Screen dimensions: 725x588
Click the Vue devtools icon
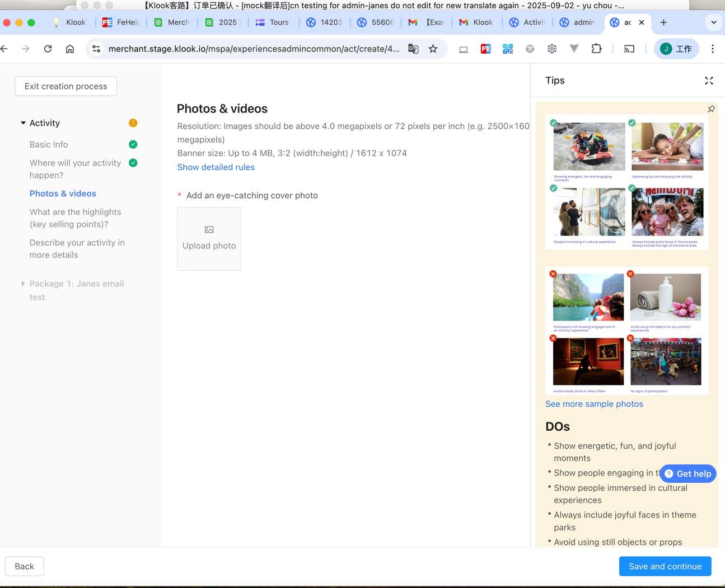coord(574,49)
